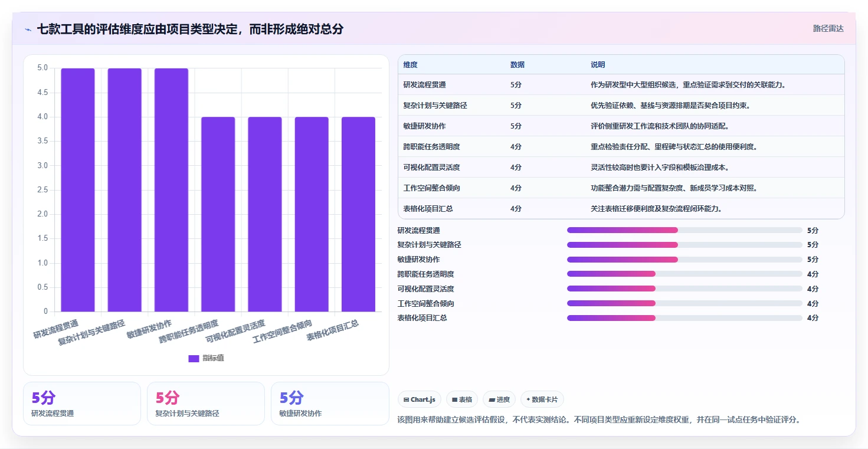
Task: Click the 表格化项目汇总 chart bar
Action: (358, 214)
